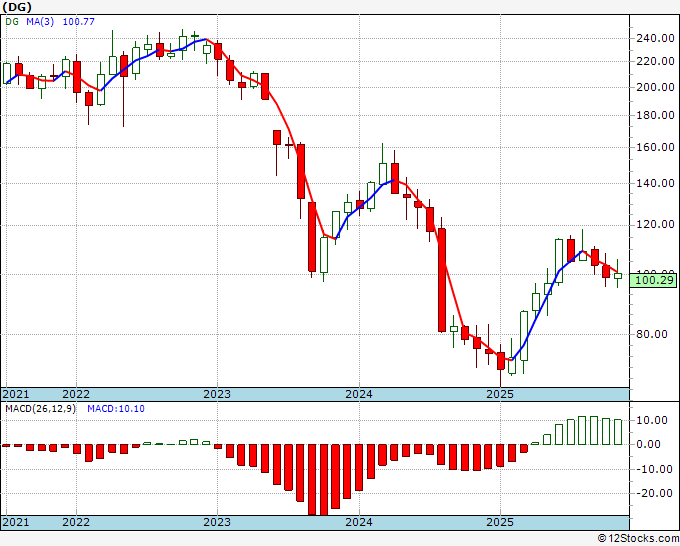Click the MA(3) indicator label
Viewport: 680px width, 546px height.
tap(40, 22)
